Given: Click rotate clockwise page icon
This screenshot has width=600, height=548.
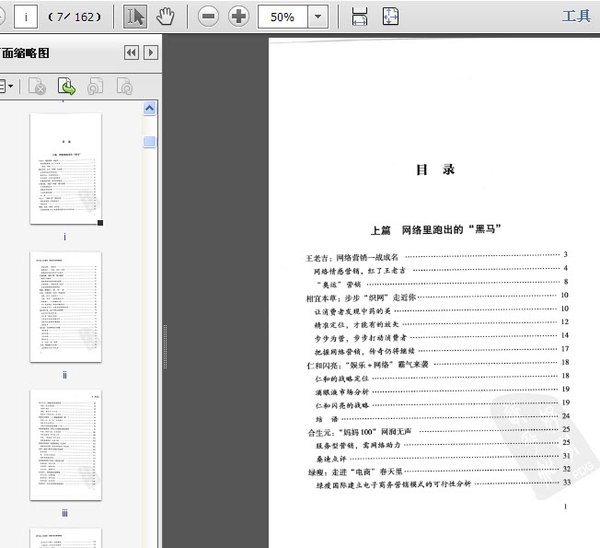Looking at the screenshot, I should point(125,87).
